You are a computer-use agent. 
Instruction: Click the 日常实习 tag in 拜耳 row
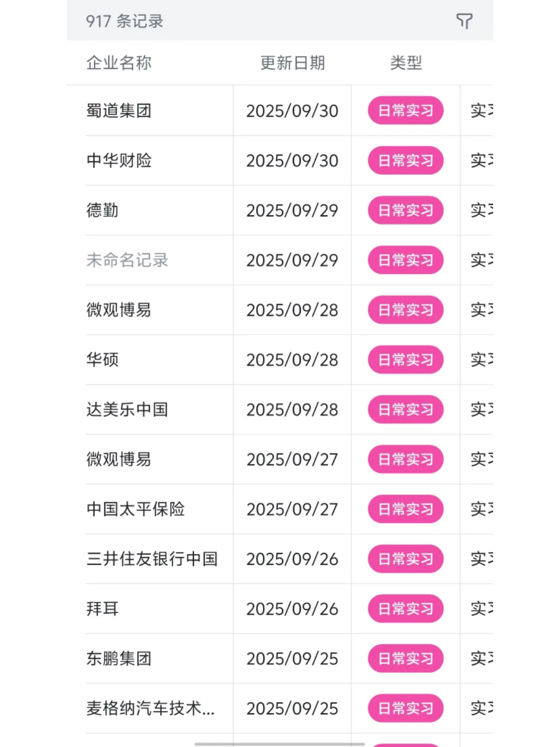pos(405,608)
